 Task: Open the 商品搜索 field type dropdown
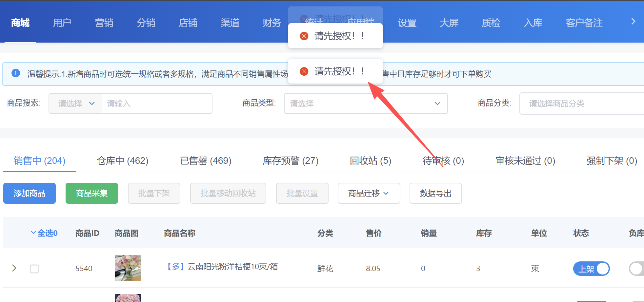click(75, 104)
